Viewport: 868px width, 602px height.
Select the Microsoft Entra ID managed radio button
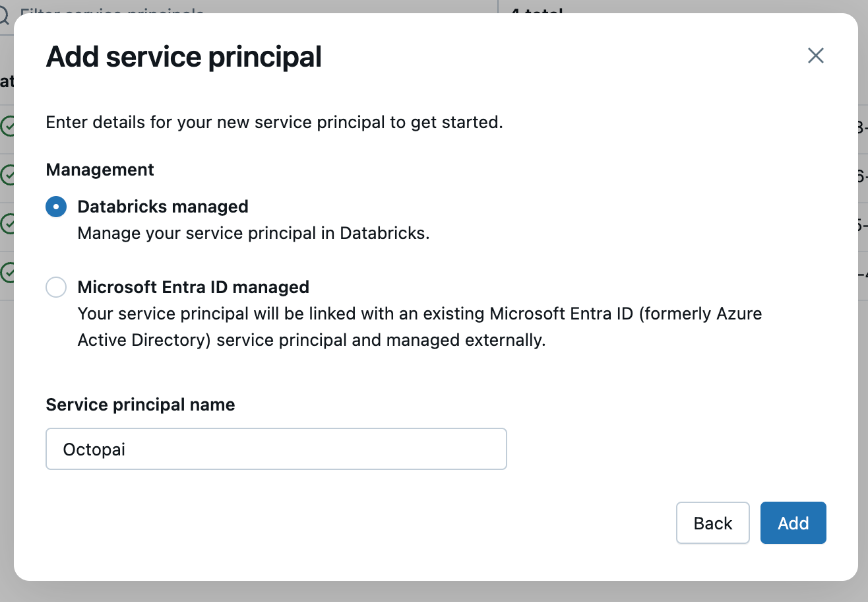(56, 287)
